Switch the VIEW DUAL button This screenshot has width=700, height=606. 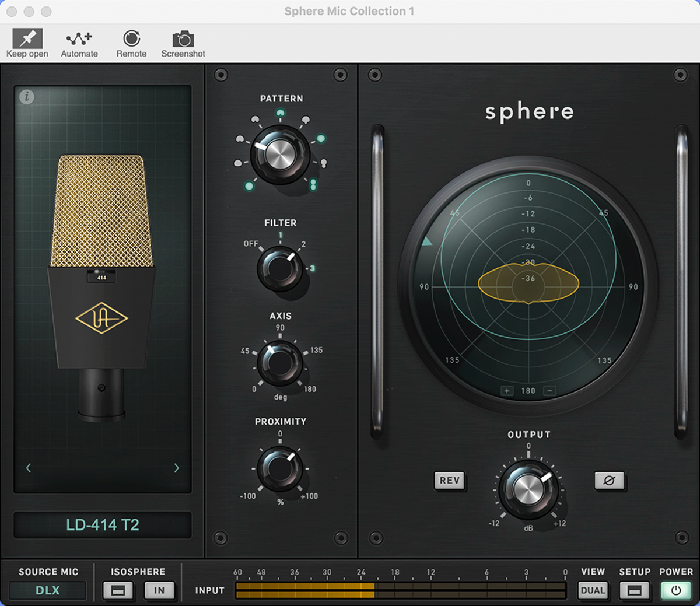593,590
